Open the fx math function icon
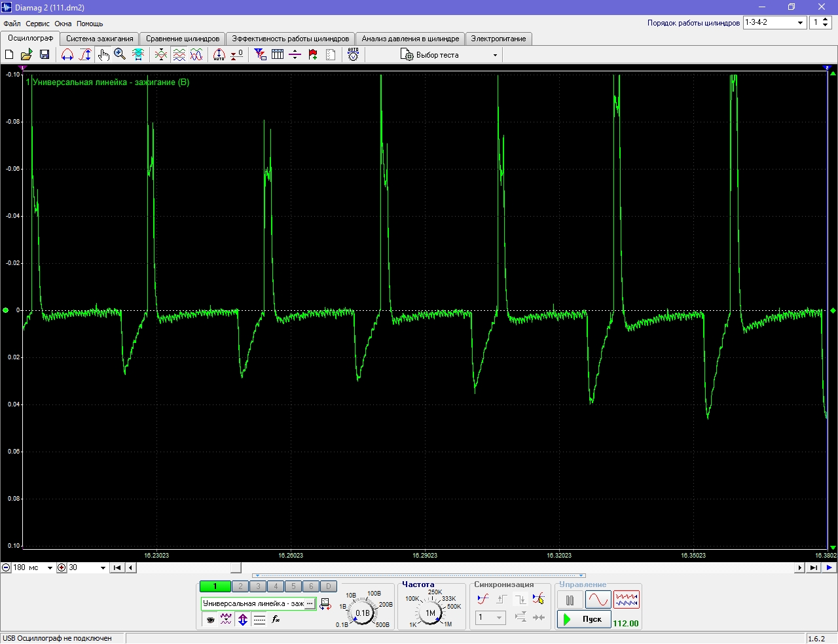 click(276, 619)
